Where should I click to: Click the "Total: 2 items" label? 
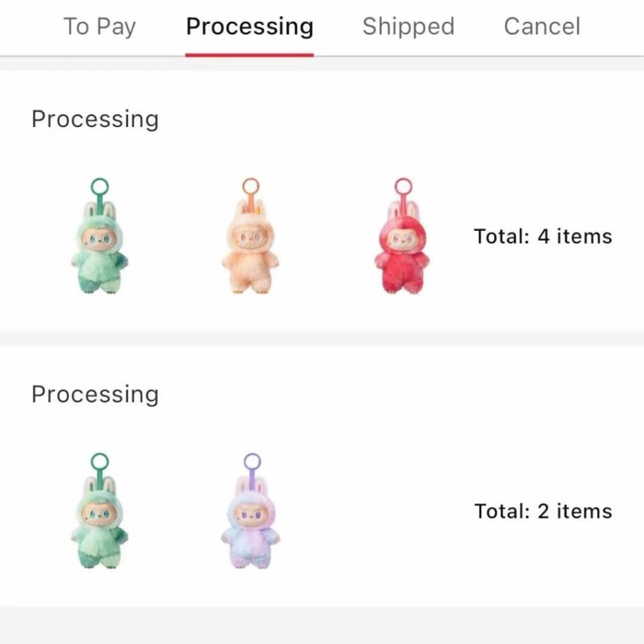click(x=543, y=511)
